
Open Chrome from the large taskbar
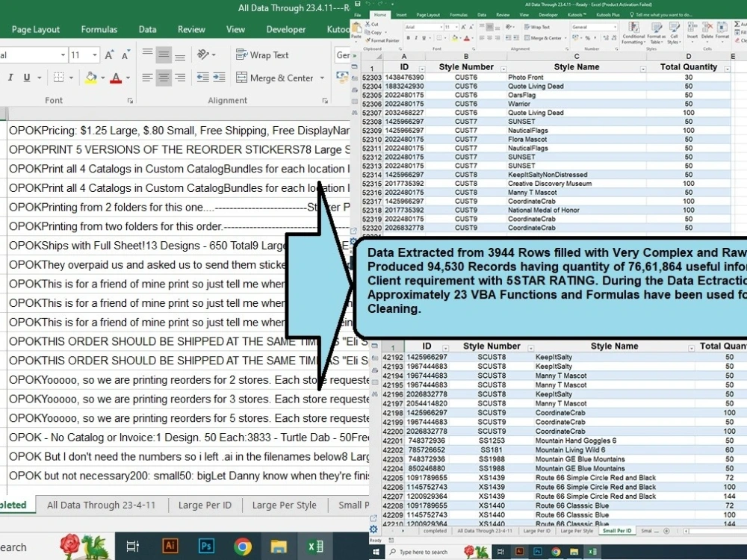(243, 547)
